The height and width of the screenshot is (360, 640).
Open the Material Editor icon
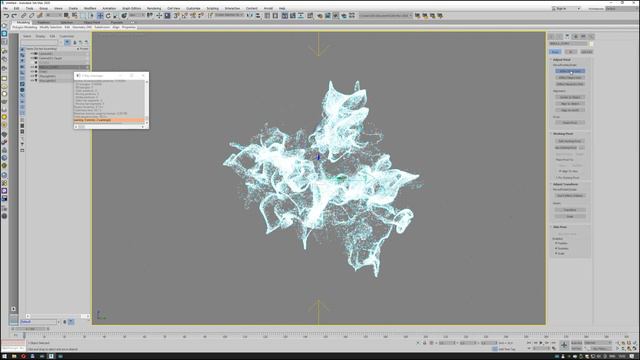[x=310, y=16]
